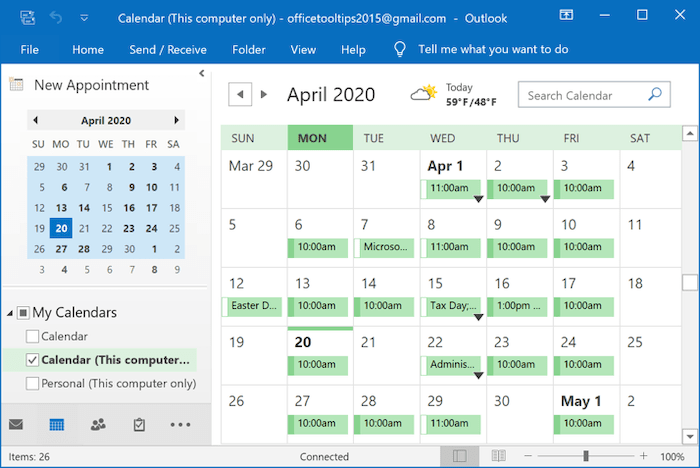Click zoom out minus button
This screenshot has height=468, width=700.
(x=528, y=456)
